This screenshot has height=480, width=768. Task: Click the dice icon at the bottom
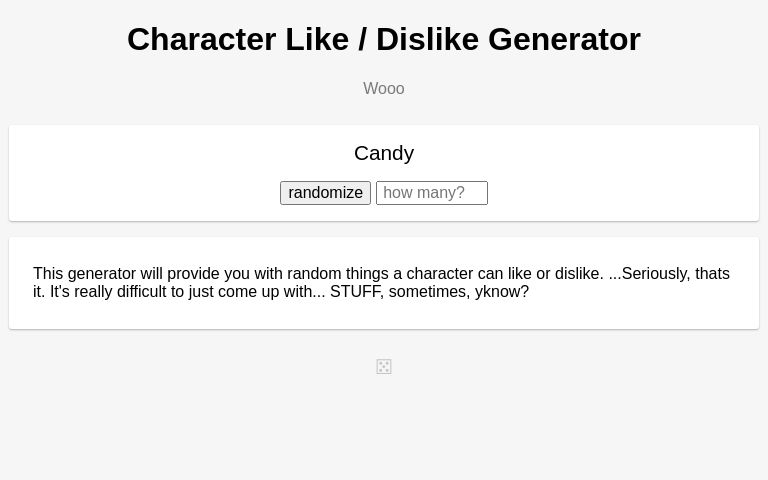tap(384, 367)
